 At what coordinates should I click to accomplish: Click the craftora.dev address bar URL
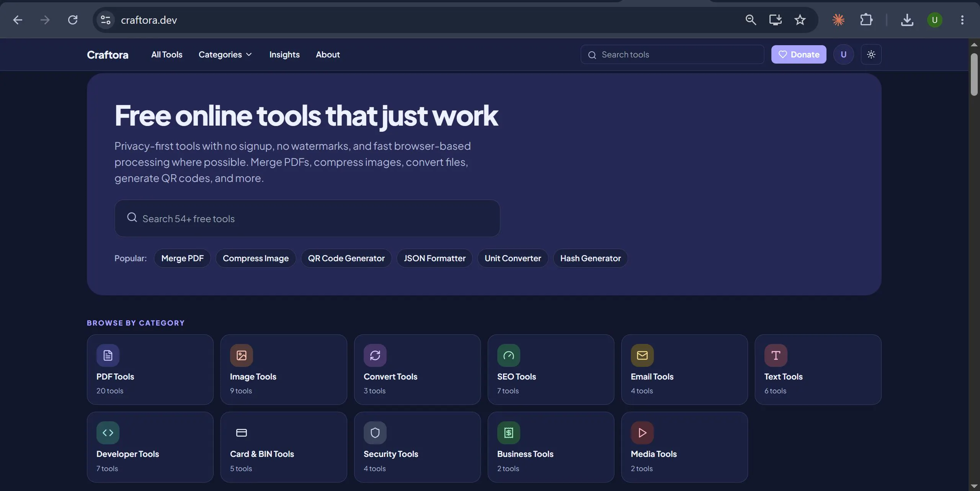point(149,20)
